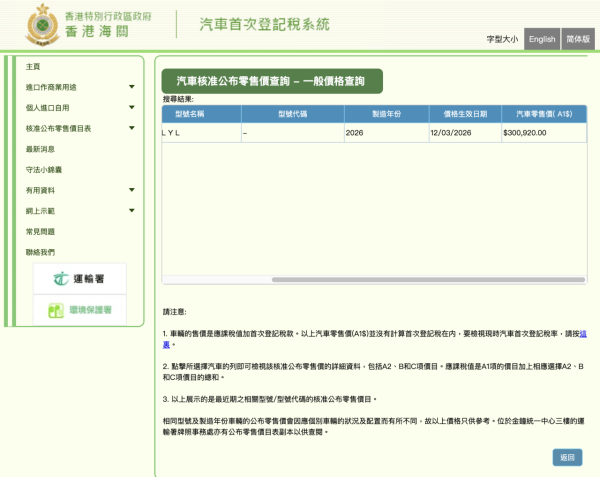600x477 pixels.
Task: Open 聯絡我們 in the sidebar
Action: click(x=40, y=252)
